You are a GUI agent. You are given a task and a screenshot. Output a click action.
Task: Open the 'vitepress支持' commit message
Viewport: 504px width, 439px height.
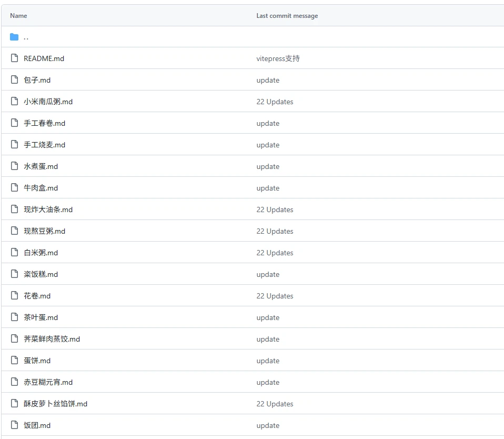(278, 58)
